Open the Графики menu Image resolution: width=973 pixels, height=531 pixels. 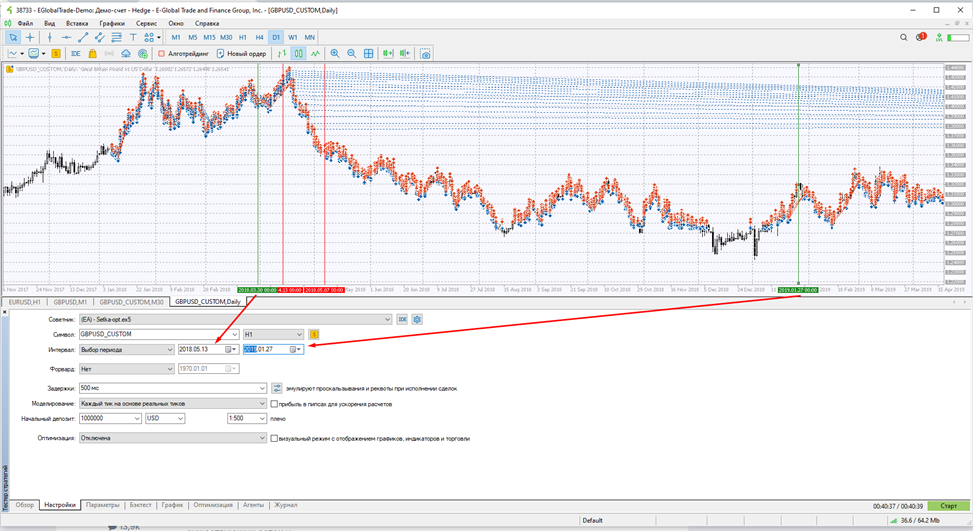[112, 24]
